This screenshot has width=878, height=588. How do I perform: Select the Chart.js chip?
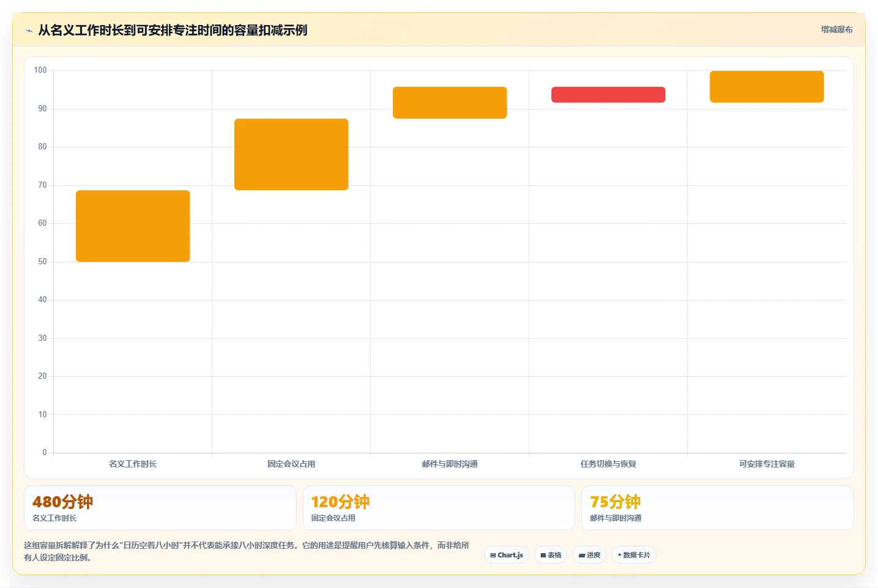point(507,555)
